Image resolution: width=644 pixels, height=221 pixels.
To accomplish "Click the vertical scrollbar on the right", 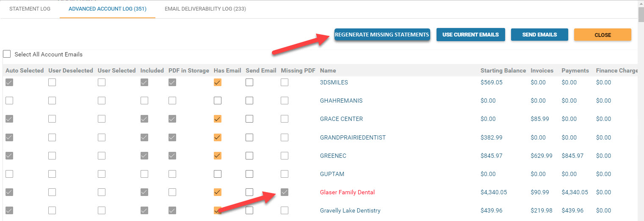I will pyautogui.click(x=641, y=110).
